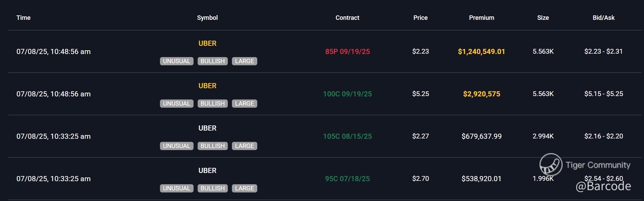Image resolution: width=644 pixels, height=201 pixels.
Task: Sort by the Price column header
Action: point(420,18)
